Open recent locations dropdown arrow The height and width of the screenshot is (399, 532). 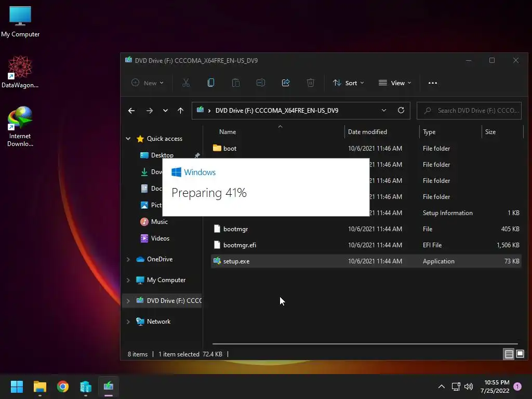point(165,111)
